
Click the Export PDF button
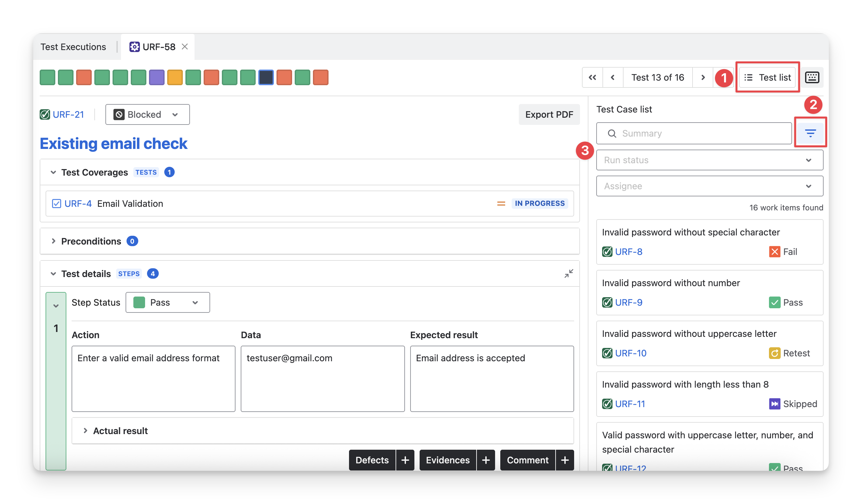click(549, 114)
